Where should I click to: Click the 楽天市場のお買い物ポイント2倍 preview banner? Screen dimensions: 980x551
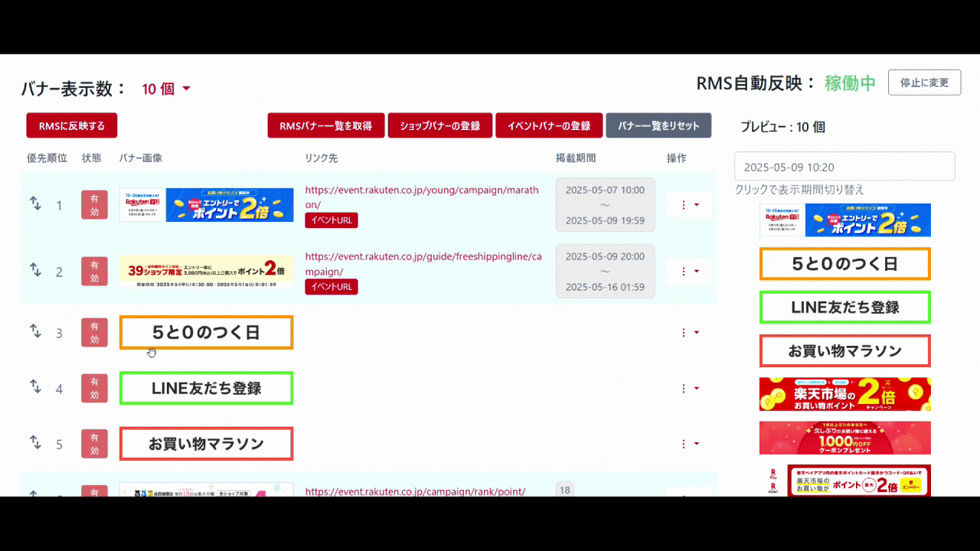pyautogui.click(x=845, y=394)
